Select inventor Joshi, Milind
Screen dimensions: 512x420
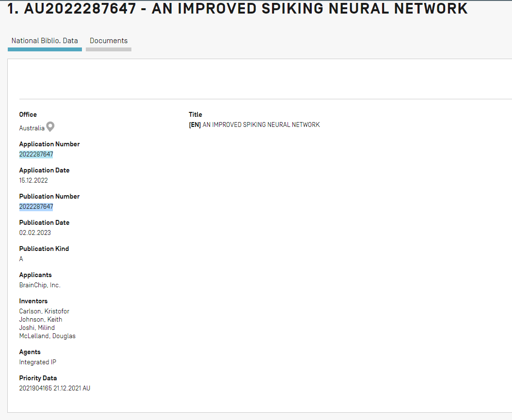(37, 328)
